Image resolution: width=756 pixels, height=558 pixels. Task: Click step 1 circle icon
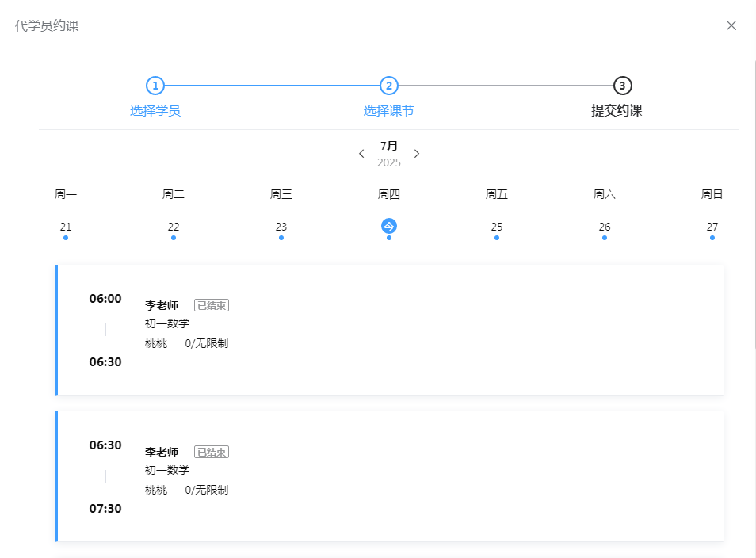[155, 86]
